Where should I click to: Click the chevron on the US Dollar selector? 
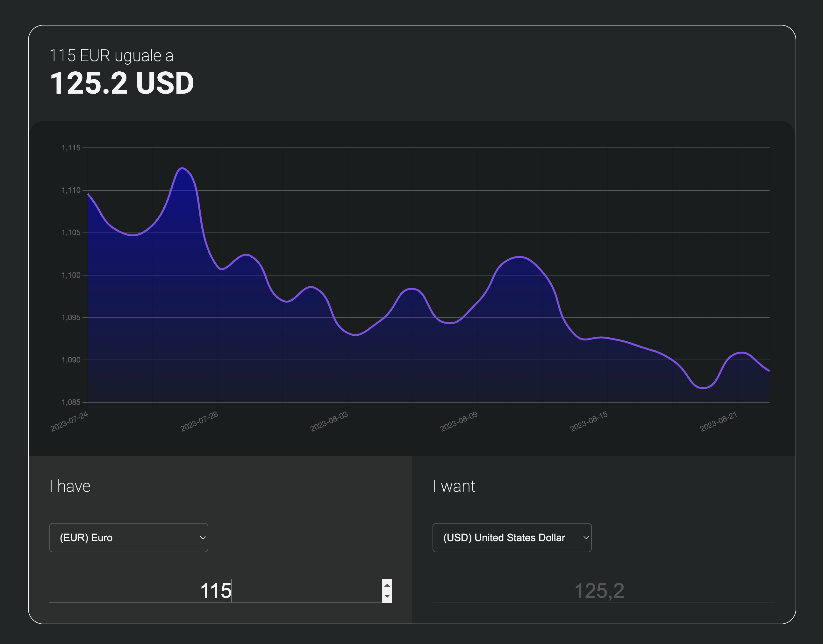click(x=587, y=538)
